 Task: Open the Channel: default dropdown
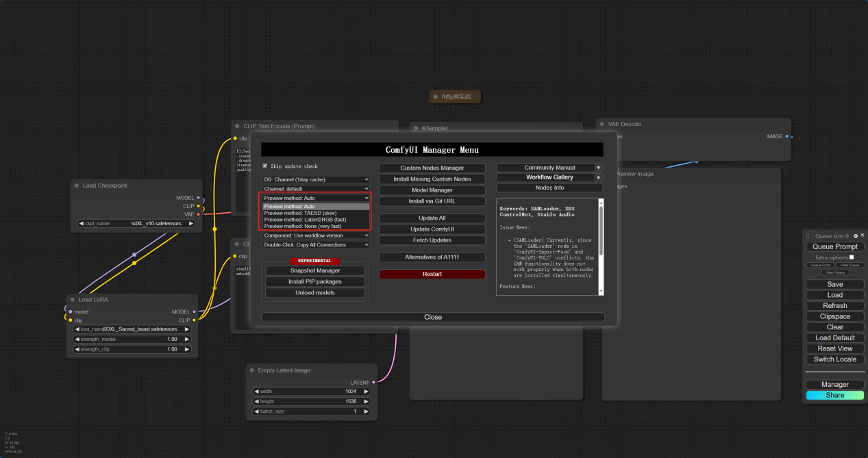tap(316, 188)
